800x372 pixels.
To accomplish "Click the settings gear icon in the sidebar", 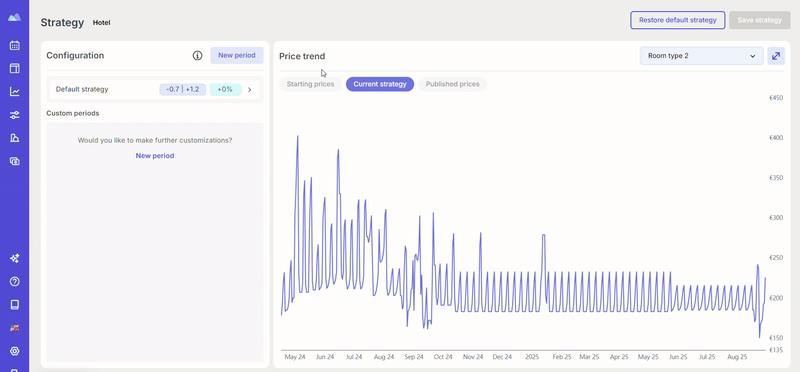I will (x=14, y=351).
